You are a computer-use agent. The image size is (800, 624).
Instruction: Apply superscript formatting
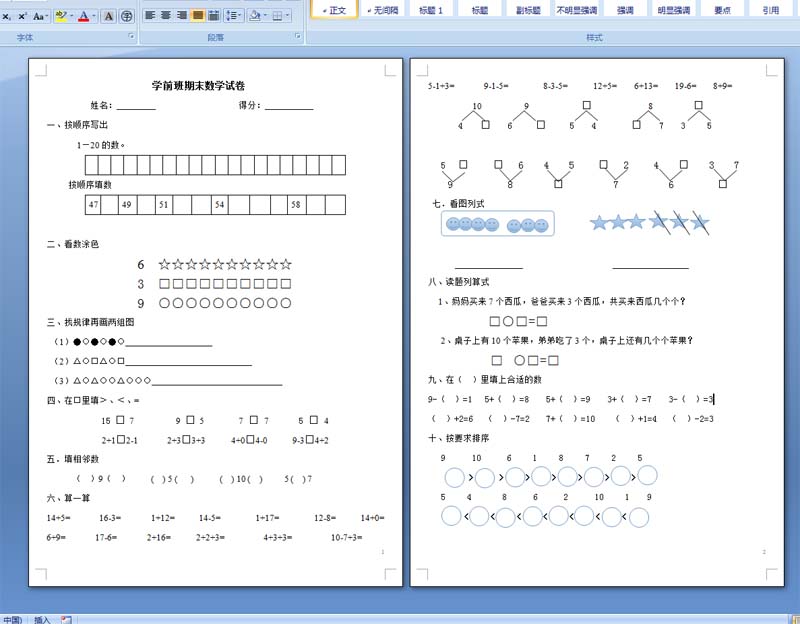pyautogui.click(x=22, y=16)
